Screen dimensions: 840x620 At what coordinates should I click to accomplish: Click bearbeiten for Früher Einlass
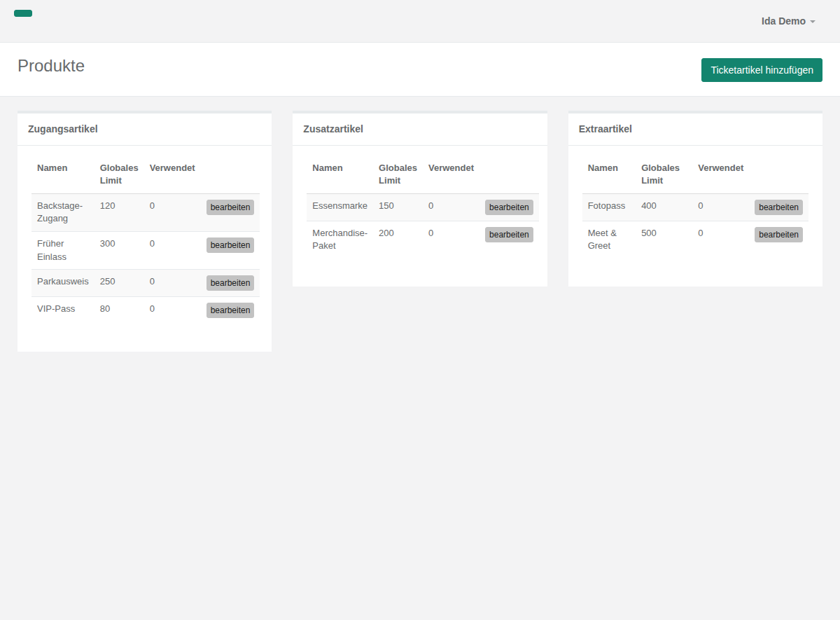(230, 245)
